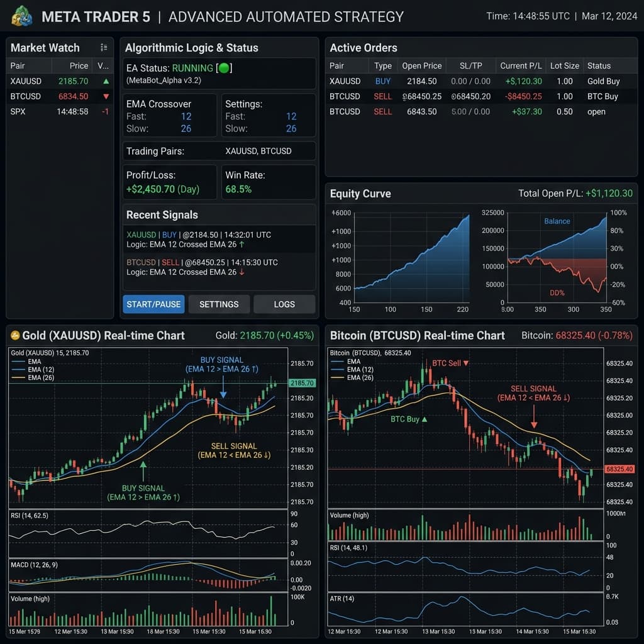This screenshot has width=644, height=644.
Task: Click EMA (26) legend entry on Gold chart
Action: (x=33, y=378)
